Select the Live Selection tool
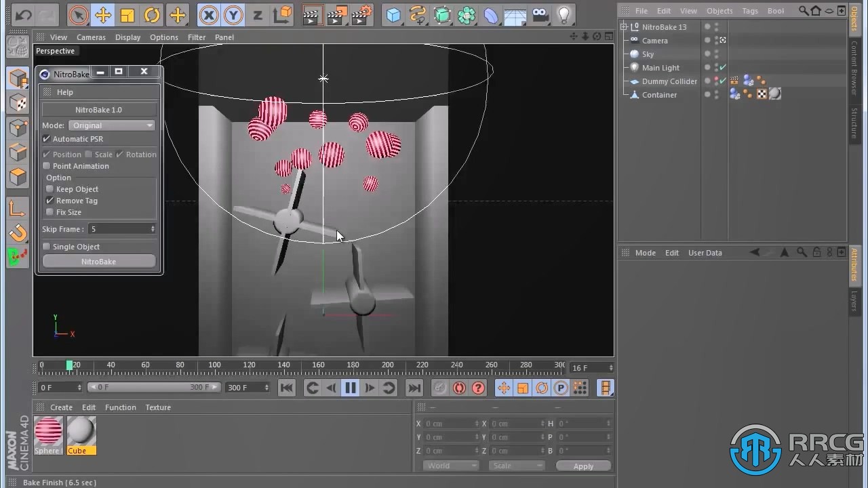868x488 pixels. pos(79,14)
